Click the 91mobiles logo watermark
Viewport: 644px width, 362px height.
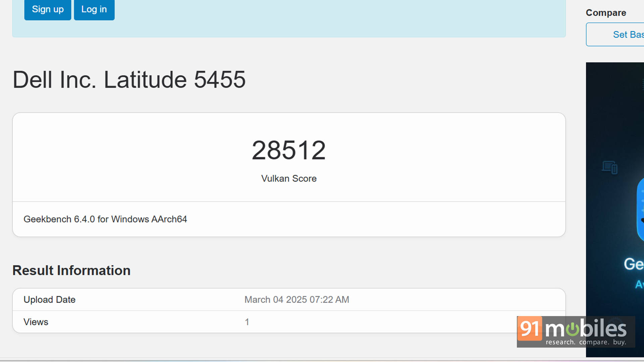[x=576, y=331]
